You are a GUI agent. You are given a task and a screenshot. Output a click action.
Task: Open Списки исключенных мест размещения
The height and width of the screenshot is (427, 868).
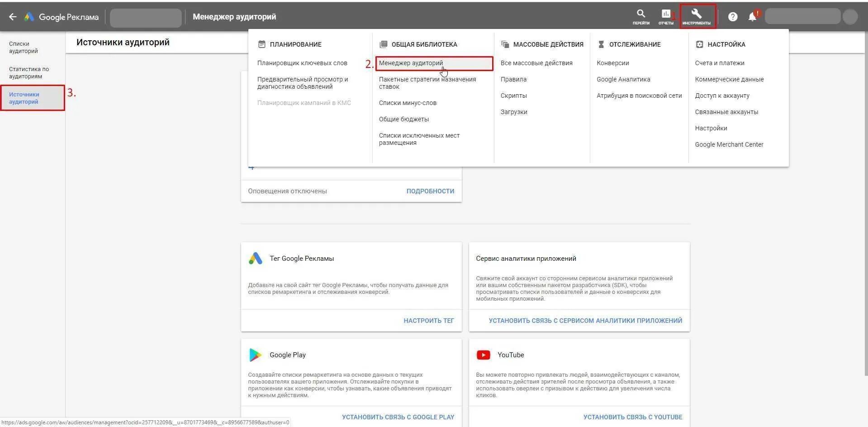[419, 139]
